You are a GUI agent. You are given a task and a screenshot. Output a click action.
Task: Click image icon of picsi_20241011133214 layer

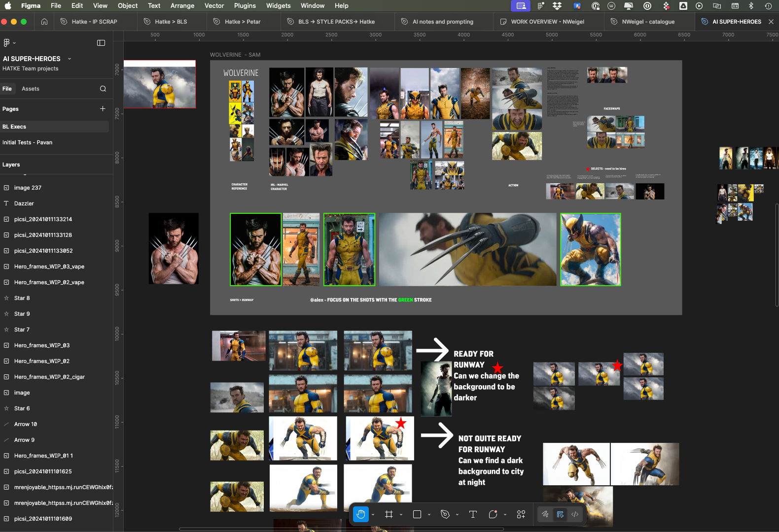pos(6,219)
